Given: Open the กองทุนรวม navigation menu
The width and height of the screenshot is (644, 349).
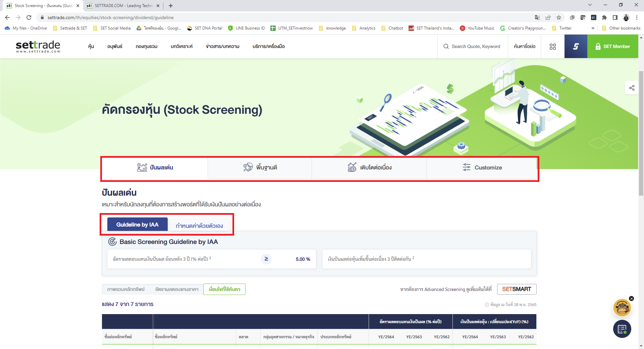Looking at the screenshot, I should pos(146,46).
